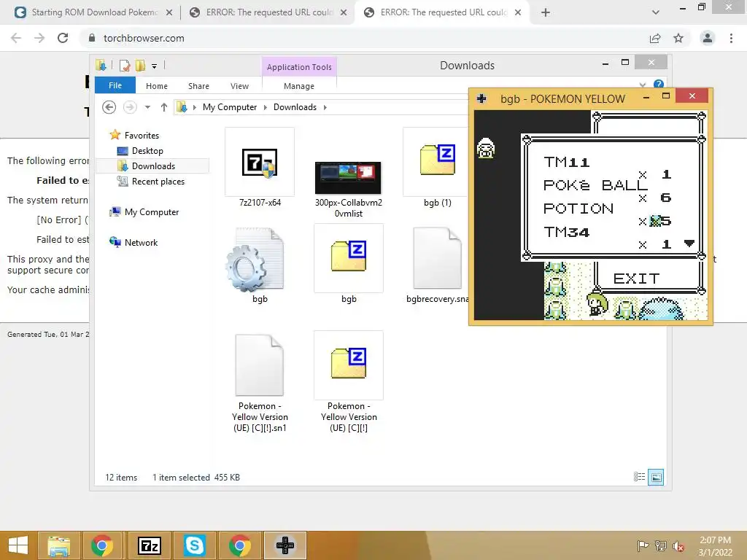747x560 pixels.
Task: Click the down arrow in item list
Action: pyautogui.click(x=689, y=244)
